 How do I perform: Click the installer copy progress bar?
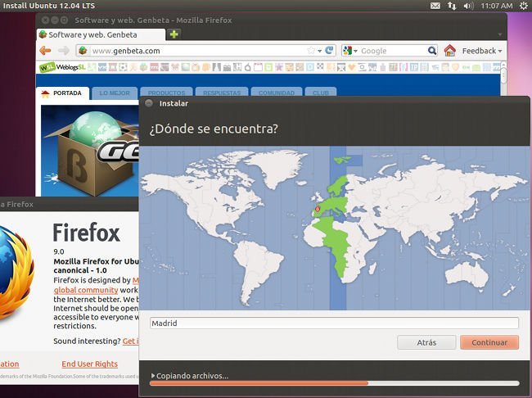tap(334, 383)
